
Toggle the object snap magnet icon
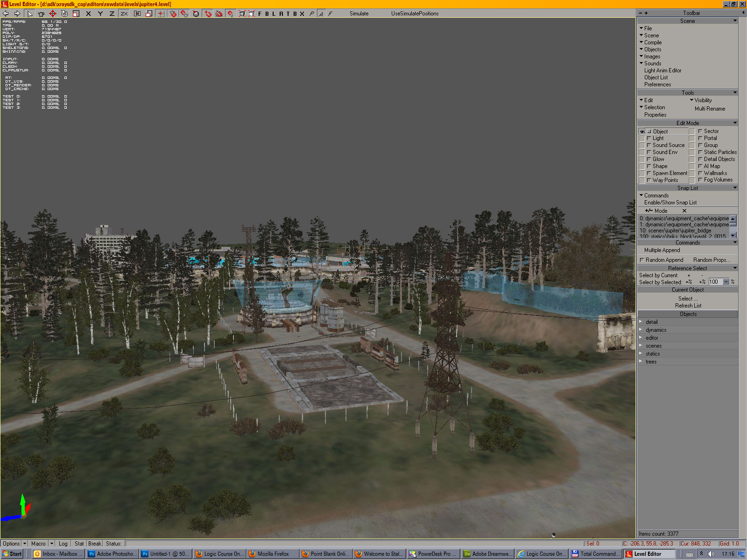173,14
